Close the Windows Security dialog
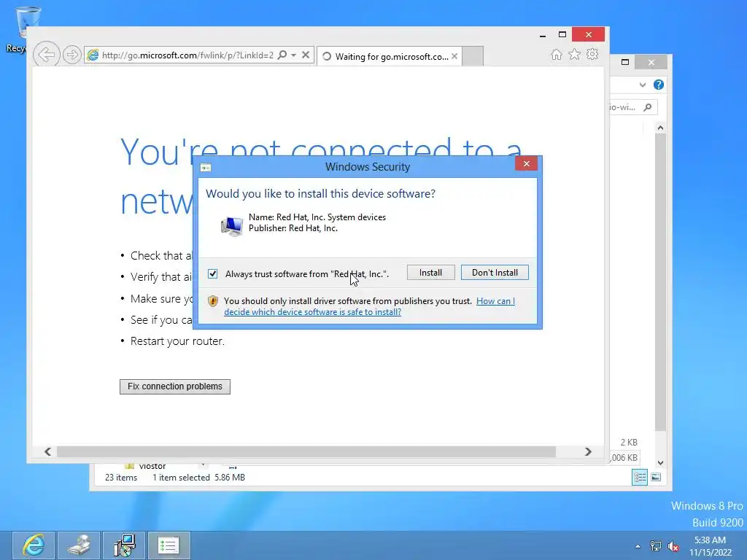Viewport: 747px width, 560px height. pos(527,164)
